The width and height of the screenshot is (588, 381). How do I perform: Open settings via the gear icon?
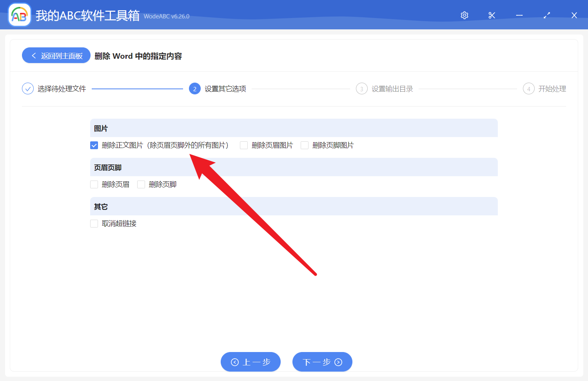coord(464,15)
